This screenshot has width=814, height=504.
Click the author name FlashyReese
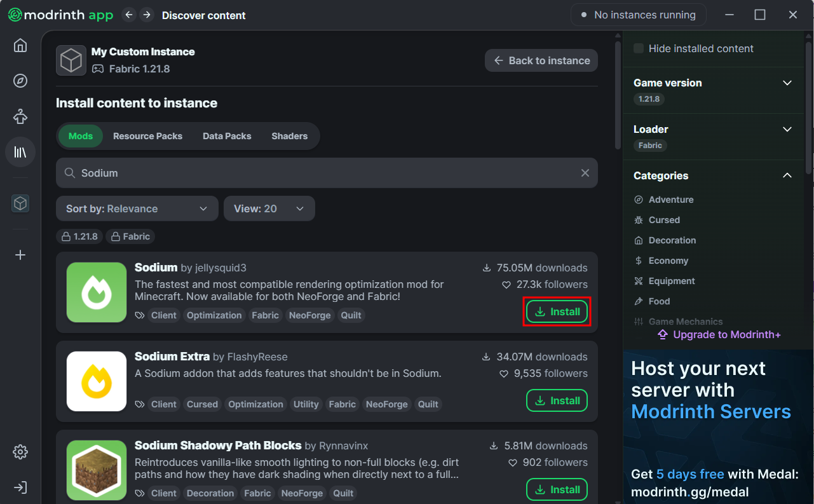[257, 357]
